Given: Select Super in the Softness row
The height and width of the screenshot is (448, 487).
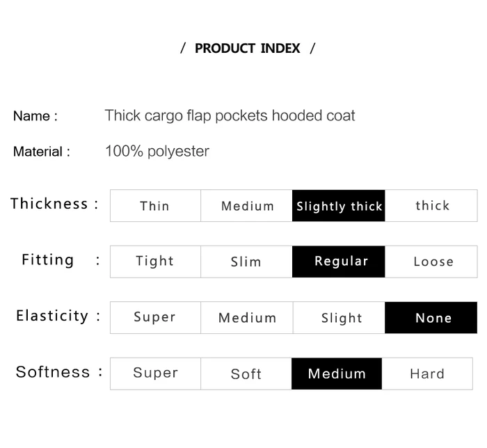Looking at the screenshot, I should pos(155,374).
